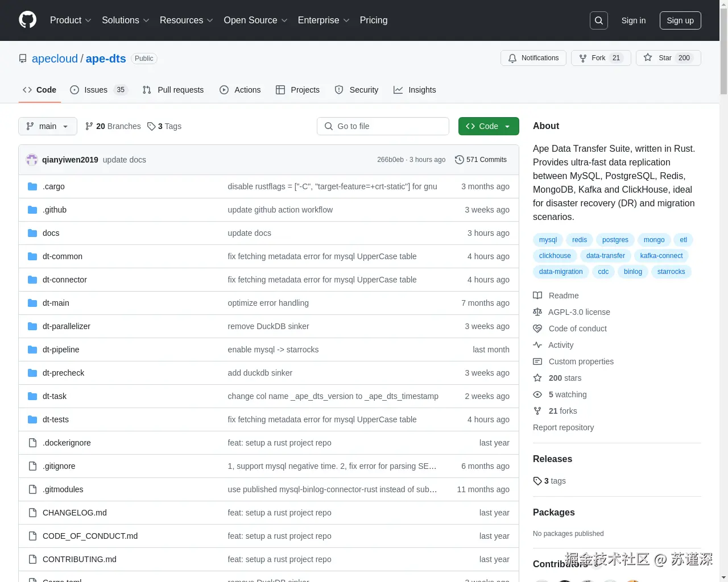Click the Activity pulse icon
Screen dimensions: 728x582
pyautogui.click(x=537, y=345)
